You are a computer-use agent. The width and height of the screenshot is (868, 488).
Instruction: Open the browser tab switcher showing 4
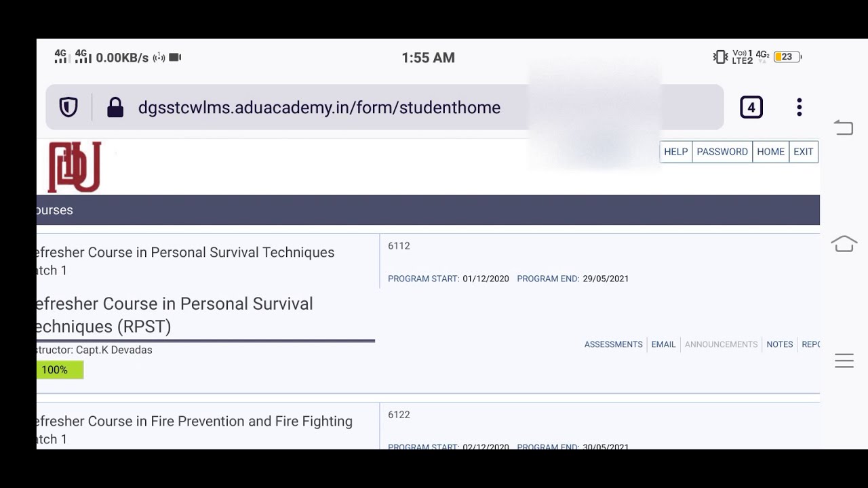click(751, 107)
